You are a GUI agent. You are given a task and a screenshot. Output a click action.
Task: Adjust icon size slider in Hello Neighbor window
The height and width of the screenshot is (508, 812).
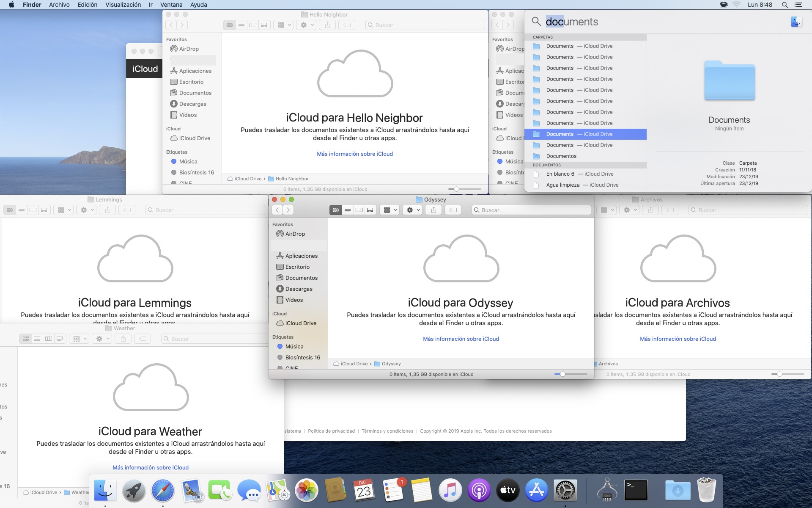(x=456, y=189)
